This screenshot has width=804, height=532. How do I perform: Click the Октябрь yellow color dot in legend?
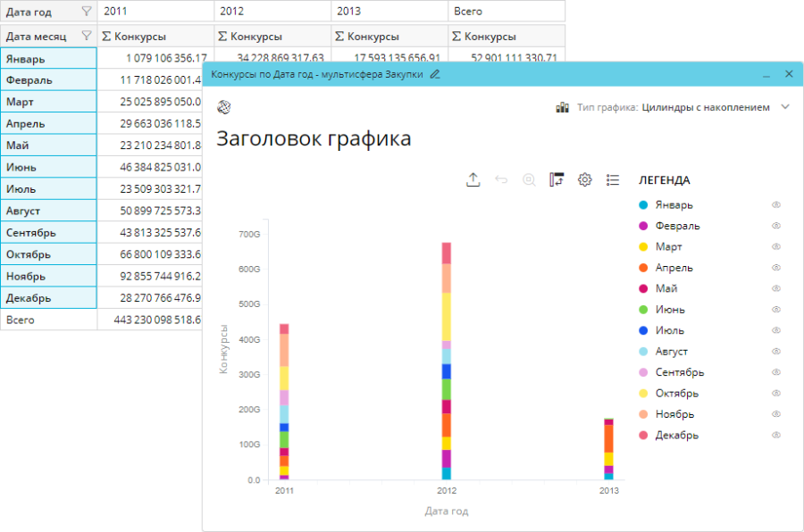[644, 394]
